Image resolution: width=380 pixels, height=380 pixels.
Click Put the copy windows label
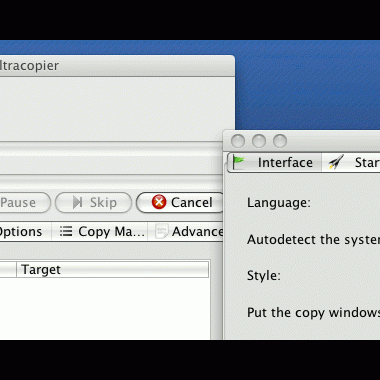pos(313,313)
